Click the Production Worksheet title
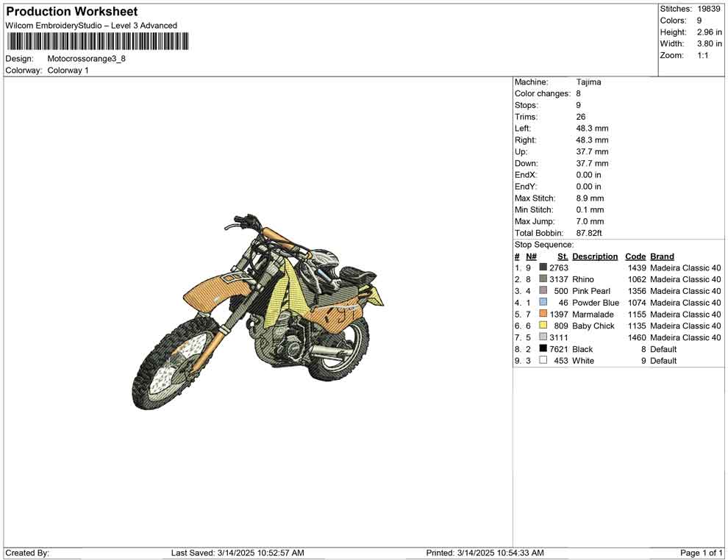728x560 pixels. (71, 11)
